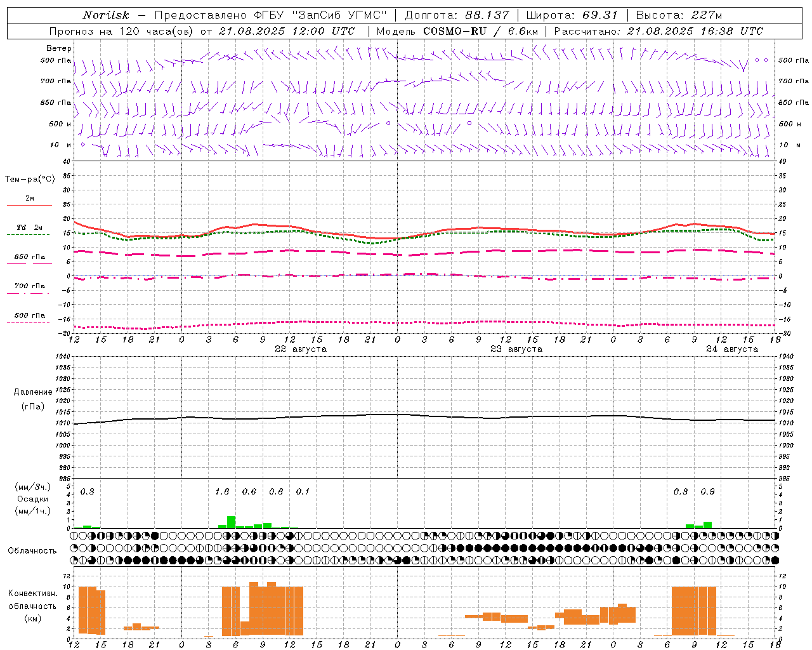Click the "(мм/3ч.)" precipitation unit label
The width and height of the screenshot is (812, 650).
point(33,487)
